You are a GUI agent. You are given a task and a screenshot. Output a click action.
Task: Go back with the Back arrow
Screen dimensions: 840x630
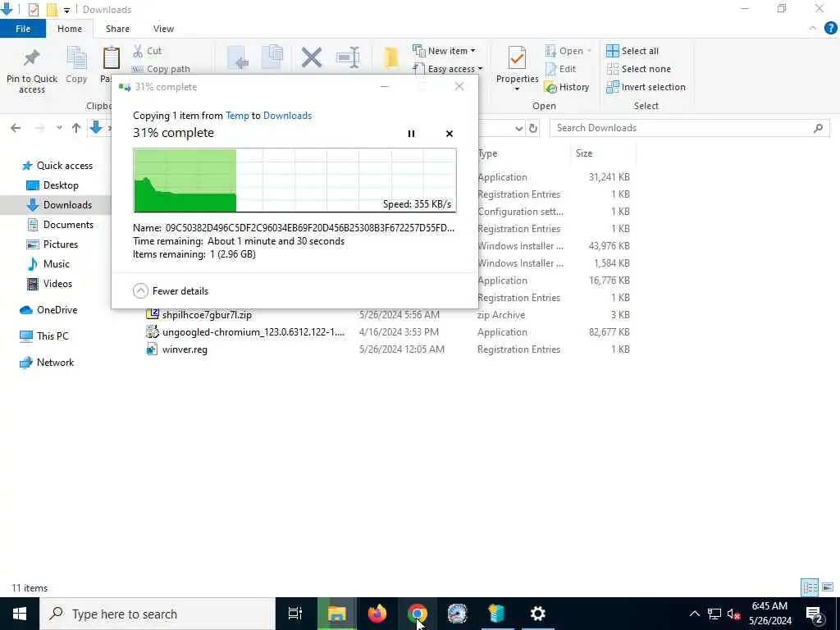16,128
